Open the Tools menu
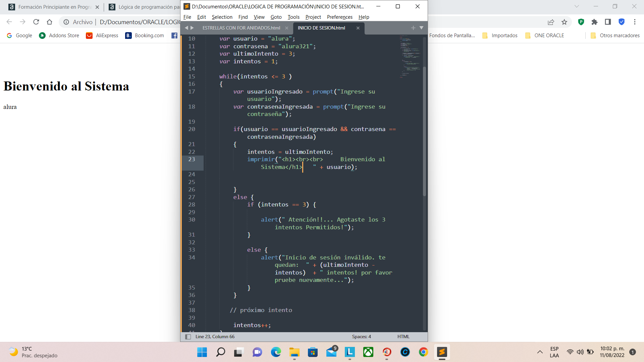This screenshot has width=644, height=362. click(x=293, y=17)
